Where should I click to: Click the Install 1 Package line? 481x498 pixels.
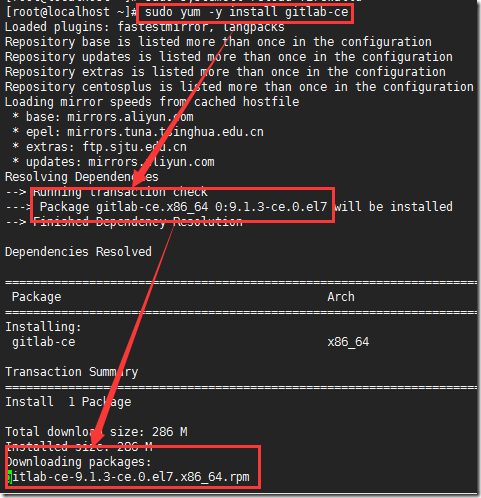pos(68,402)
